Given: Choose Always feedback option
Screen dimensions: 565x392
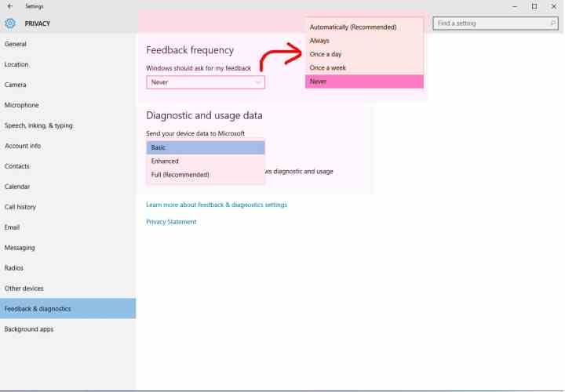Looking at the screenshot, I should point(364,41).
